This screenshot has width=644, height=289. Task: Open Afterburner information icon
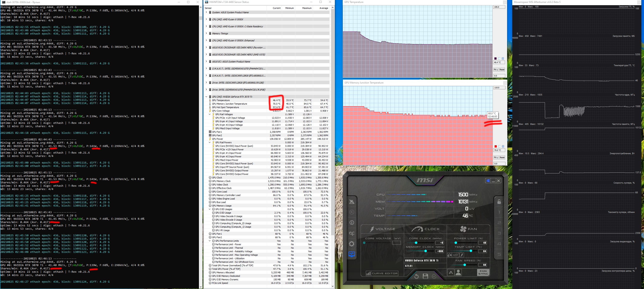pyautogui.click(x=352, y=222)
